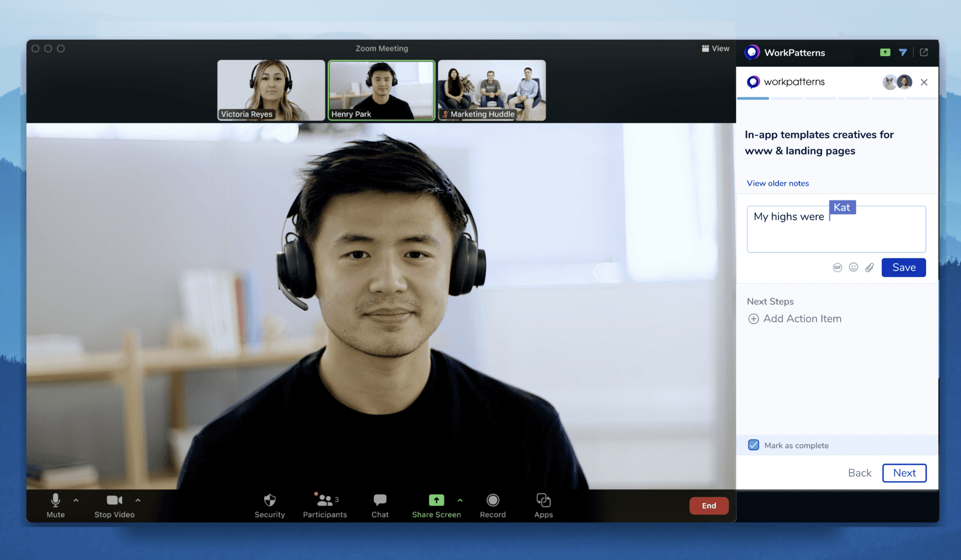This screenshot has height=560, width=961.
Task: Click the first agenda progress segment
Action: pyautogui.click(x=753, y=98)
